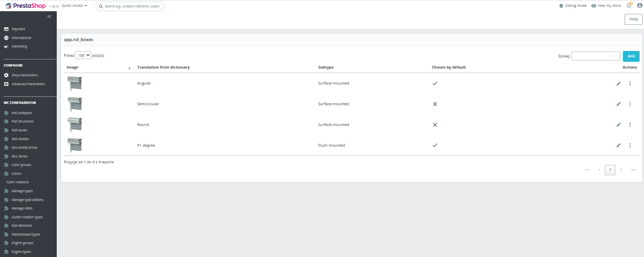Expand the Quick Access dropdown
The image size is (644, 257).
[74, 6]
